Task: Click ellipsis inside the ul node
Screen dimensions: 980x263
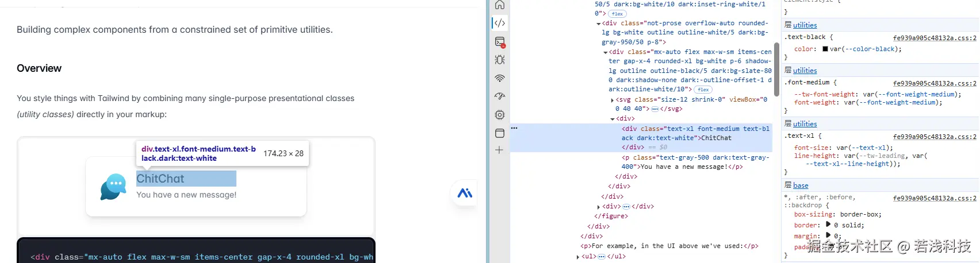Action: [x=602, y=257]
